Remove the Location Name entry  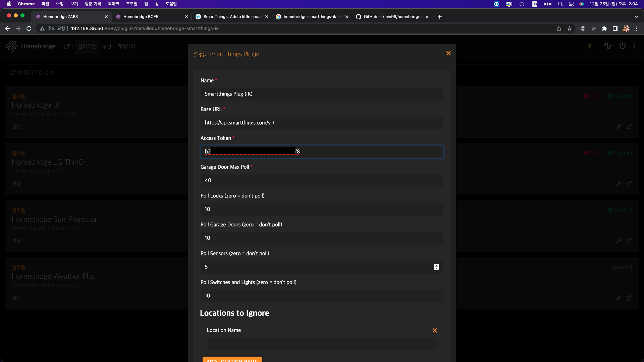click(x=435, y=330)
